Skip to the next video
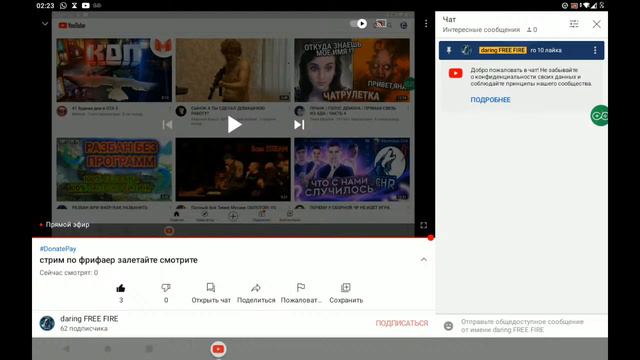 [299, 124]
